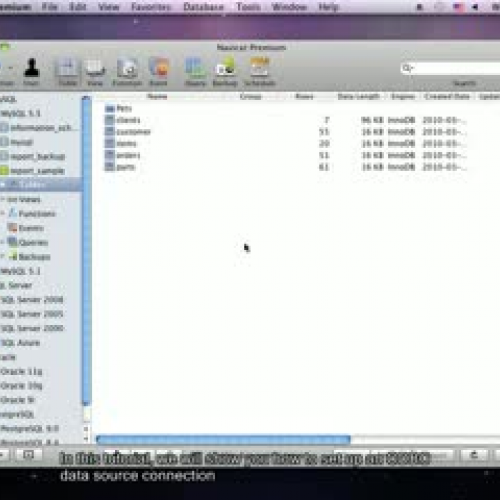This screenshot has width=500, height=500.
Task: Sort by the Engine column header
Action: point(403,97)
